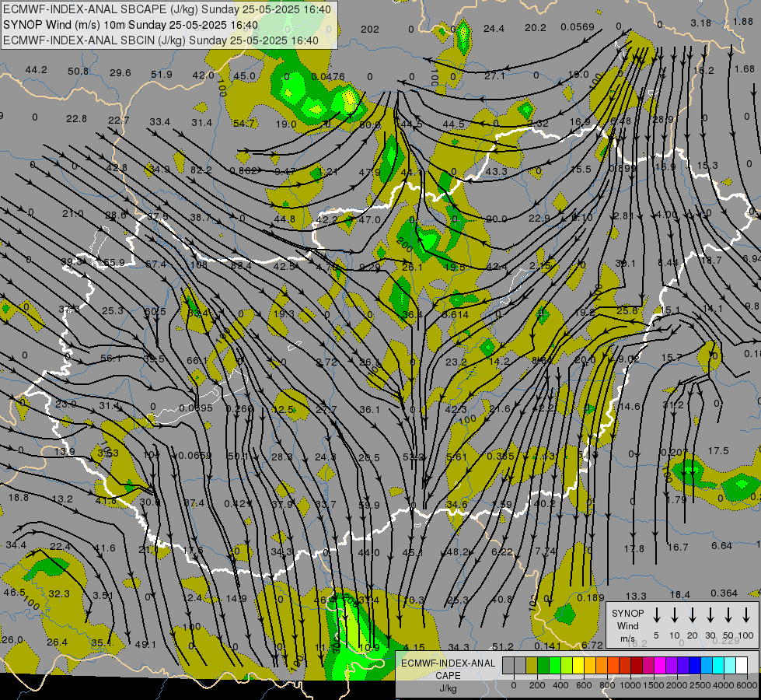Click the 800 tick label on CAPE scale
Image resolution: width=761 pixels, height=700 pixels.
coord(607,685)
